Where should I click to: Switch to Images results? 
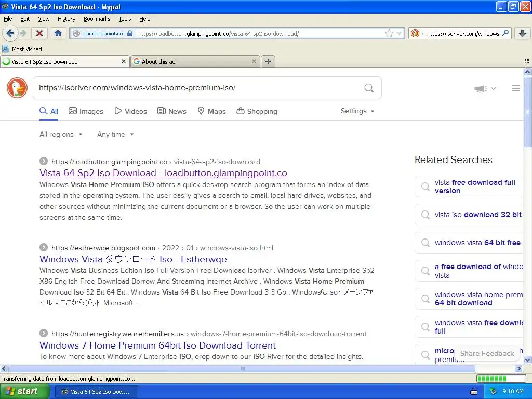(86, 111)
